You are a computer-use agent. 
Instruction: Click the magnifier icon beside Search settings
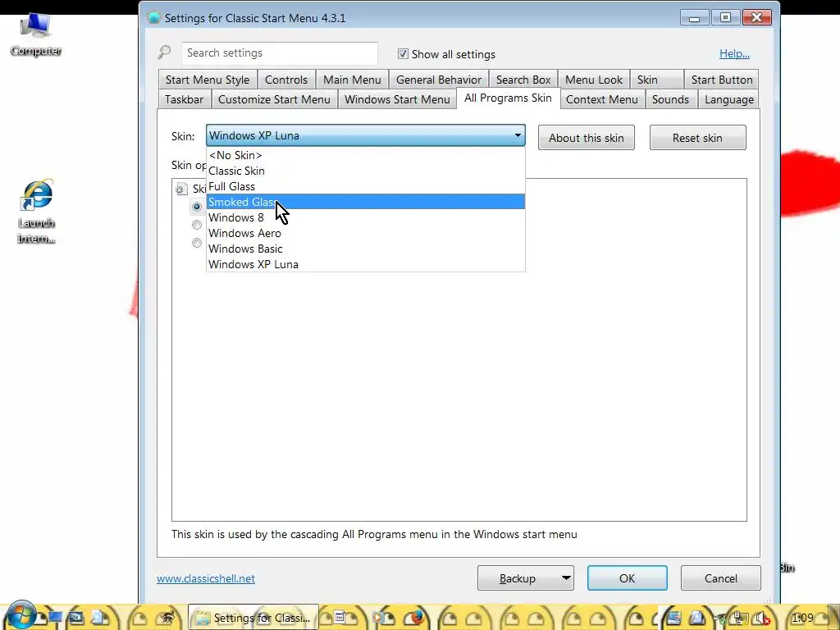[164, 52]
